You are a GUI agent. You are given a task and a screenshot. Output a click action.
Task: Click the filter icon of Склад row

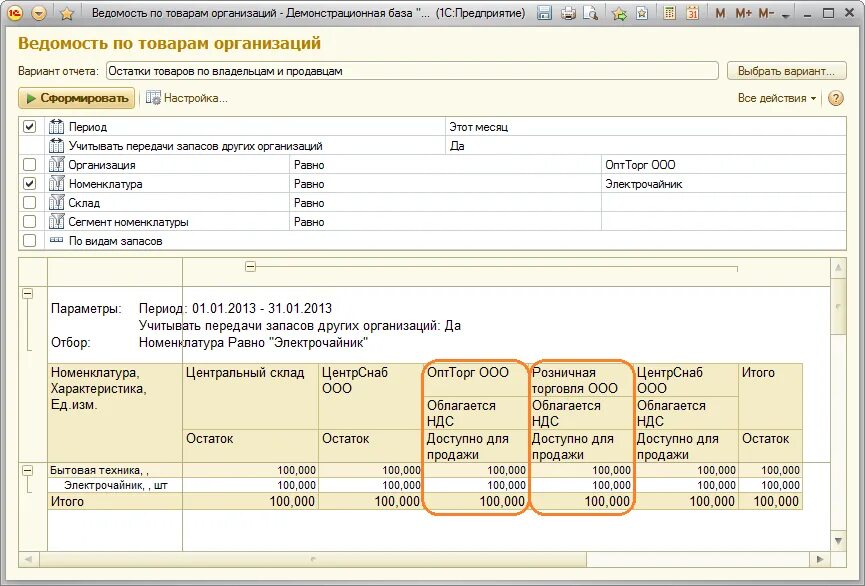[56, 203]
